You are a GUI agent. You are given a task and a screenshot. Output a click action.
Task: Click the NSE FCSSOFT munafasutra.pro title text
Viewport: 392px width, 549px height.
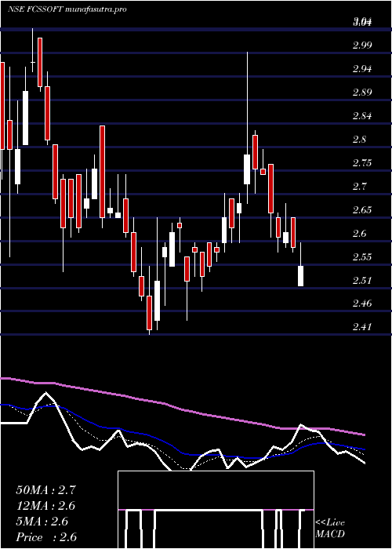tap(67, 9)
